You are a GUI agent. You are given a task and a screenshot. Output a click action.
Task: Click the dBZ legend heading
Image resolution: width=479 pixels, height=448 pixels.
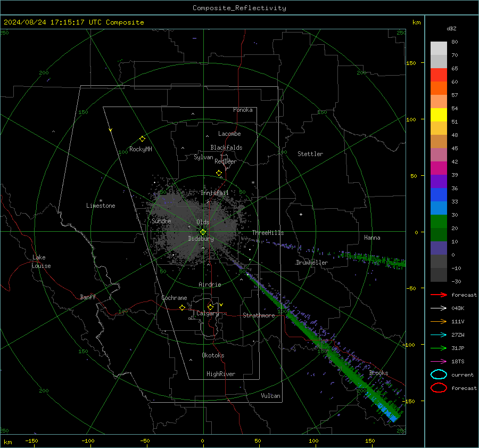451,29
